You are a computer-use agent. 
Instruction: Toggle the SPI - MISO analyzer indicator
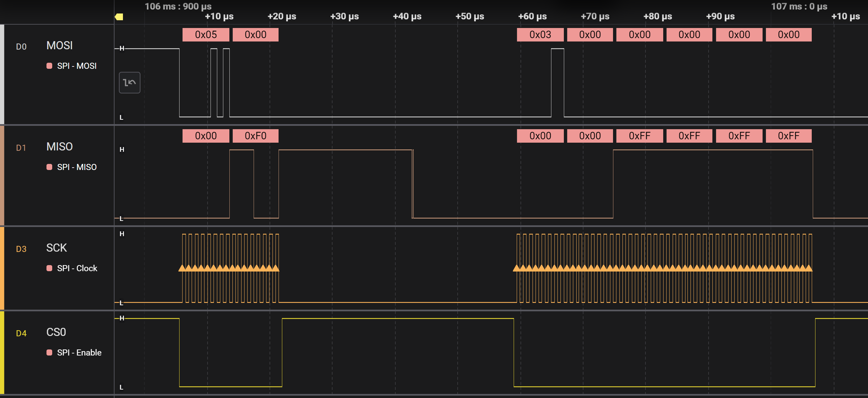pos(49,167)
